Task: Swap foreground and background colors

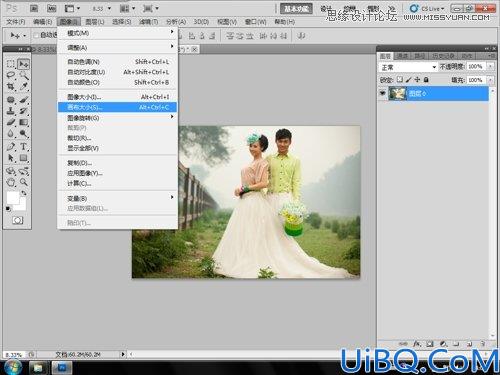Action: (24, 193)
